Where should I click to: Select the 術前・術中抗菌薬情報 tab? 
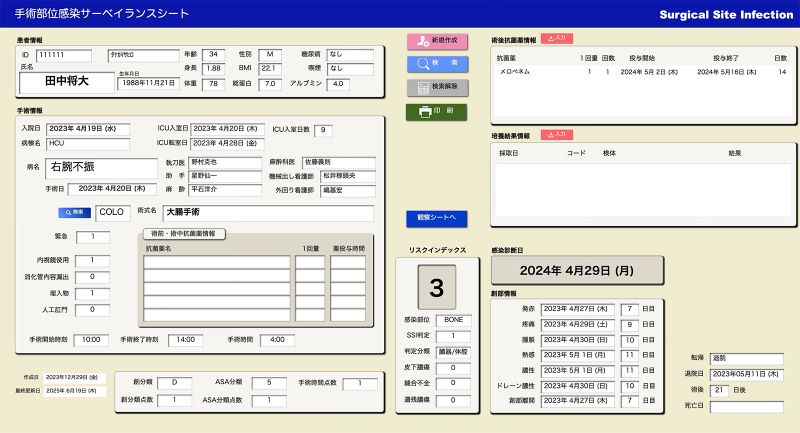coord(182,233)
